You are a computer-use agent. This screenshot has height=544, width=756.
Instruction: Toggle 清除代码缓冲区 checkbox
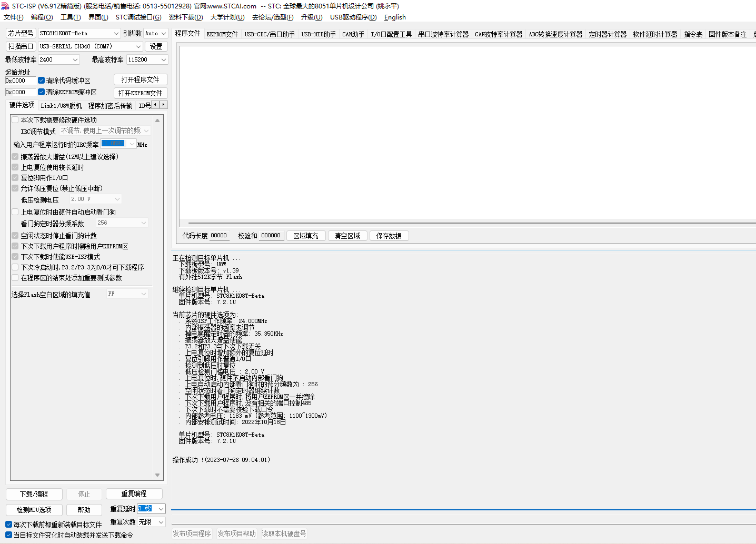pos(41,80)
